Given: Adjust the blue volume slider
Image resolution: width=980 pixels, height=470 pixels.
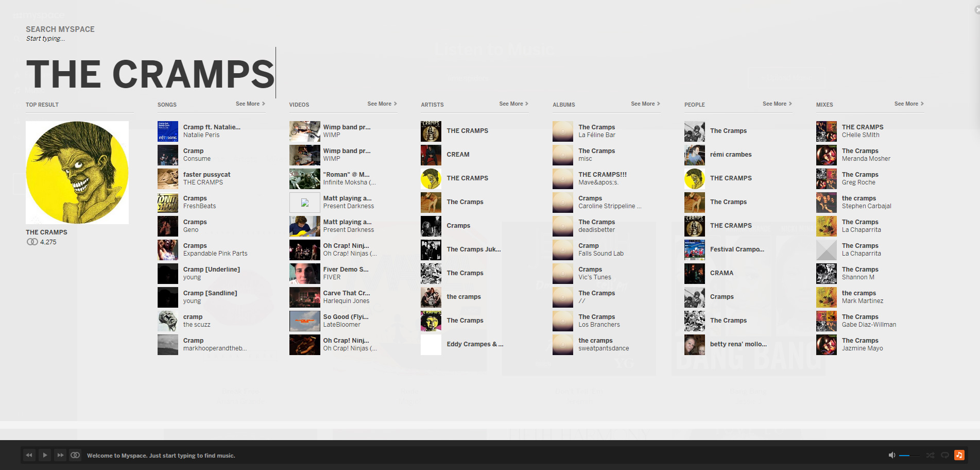Looking at the screenshot, I should [x=910, y=456].
